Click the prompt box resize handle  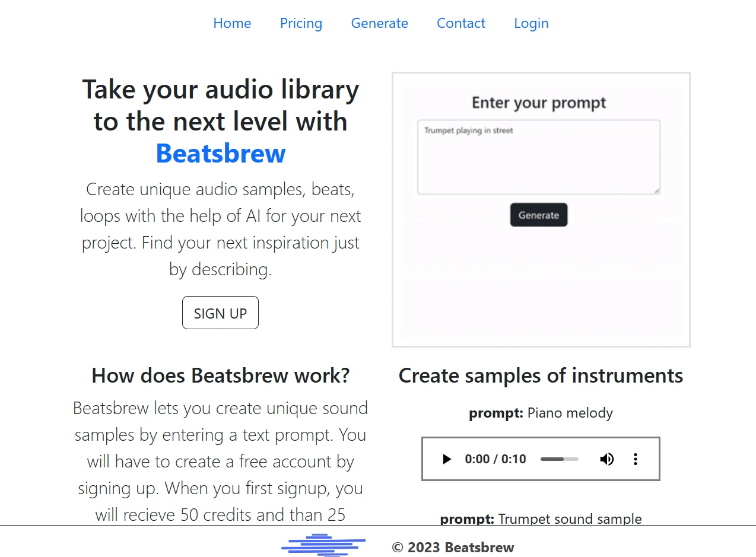click(x=656, y=190)
